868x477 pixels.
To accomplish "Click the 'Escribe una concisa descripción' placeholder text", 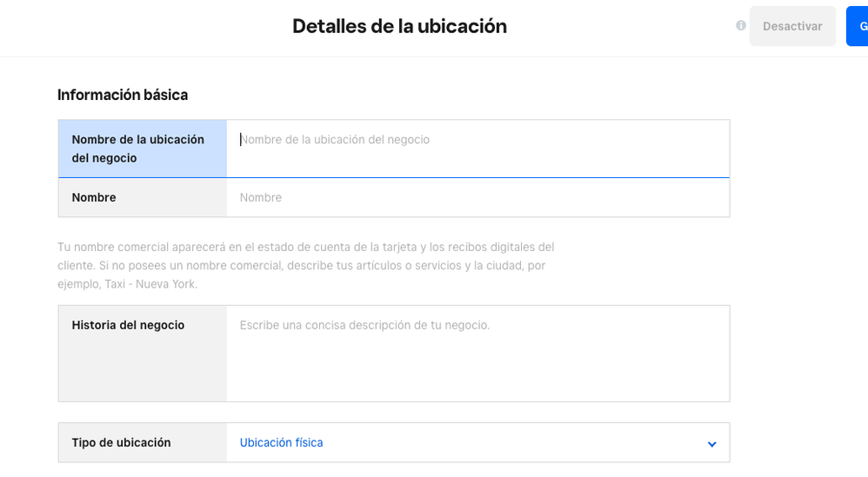I will 364,325.
